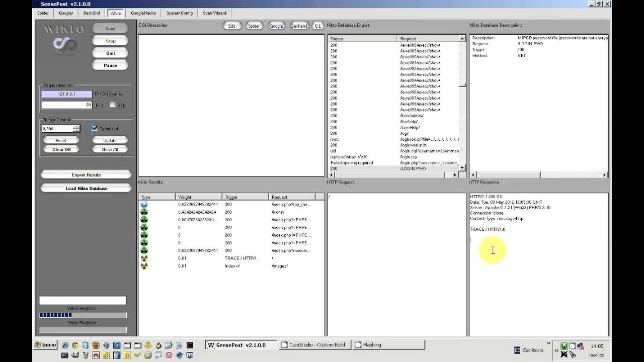
Task: Enable the SSL checkbox
Action: point(113,105)
